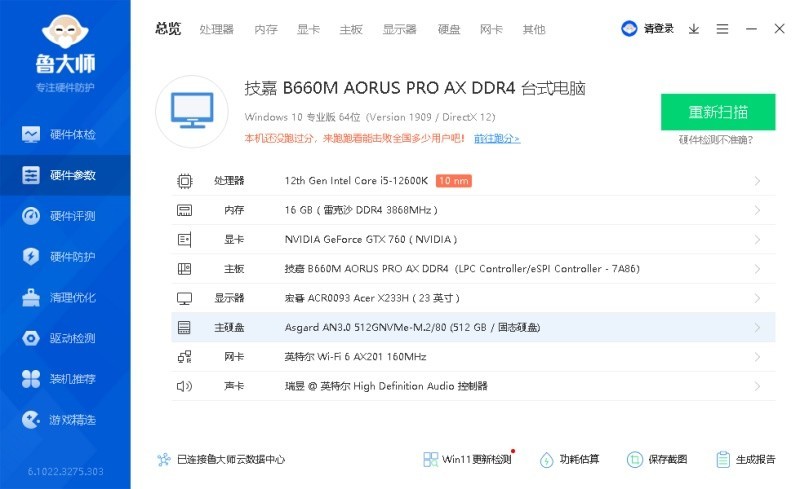Expand the 显卡 row chevron
This screenshot has height=489, width=800.
[x=757, y=239]
